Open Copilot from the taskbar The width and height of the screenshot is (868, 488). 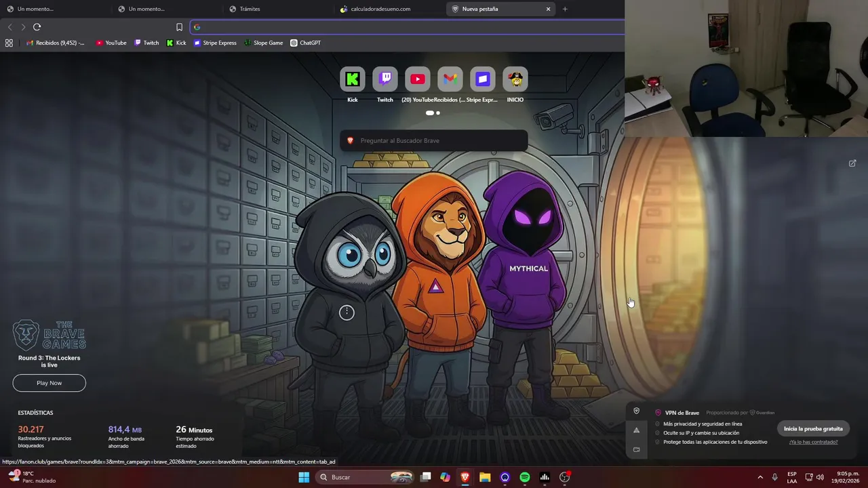click(445, 477)
